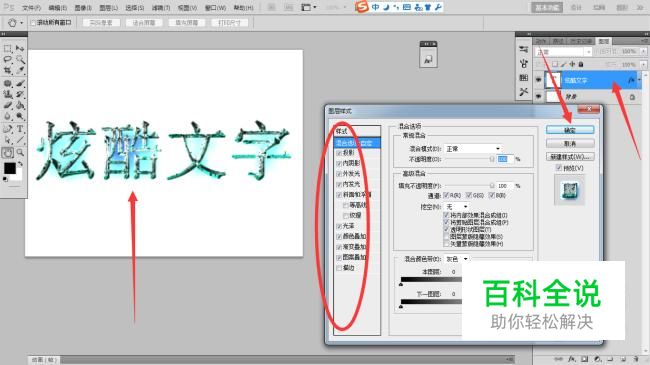Select the Crop tool

pyautogui.click(x=7, y=71)
